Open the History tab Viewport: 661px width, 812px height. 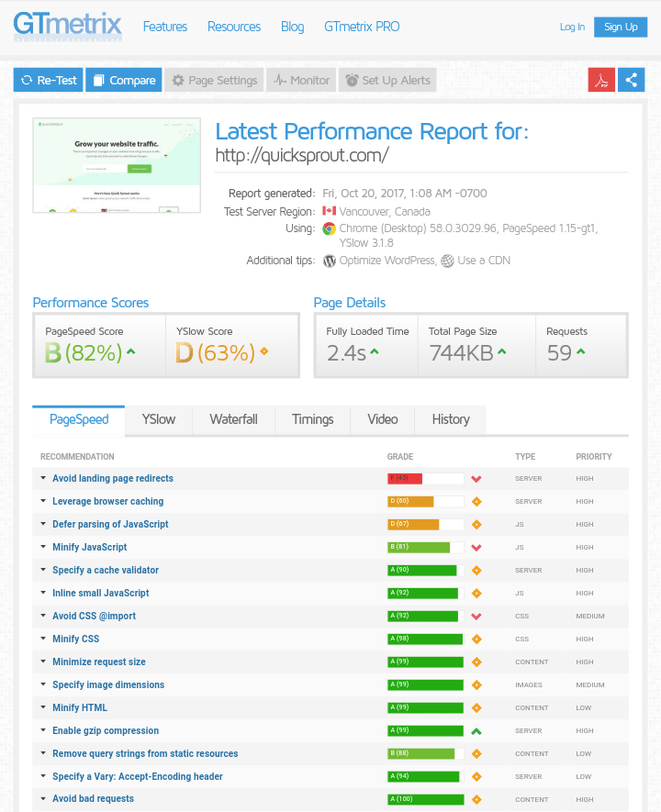(x=450, y=419)
